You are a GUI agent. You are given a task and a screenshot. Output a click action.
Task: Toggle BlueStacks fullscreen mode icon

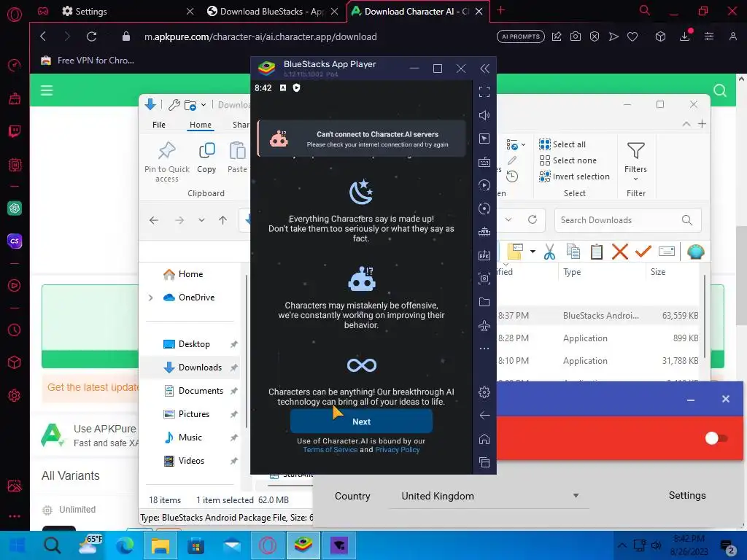(x=484, y=91)
